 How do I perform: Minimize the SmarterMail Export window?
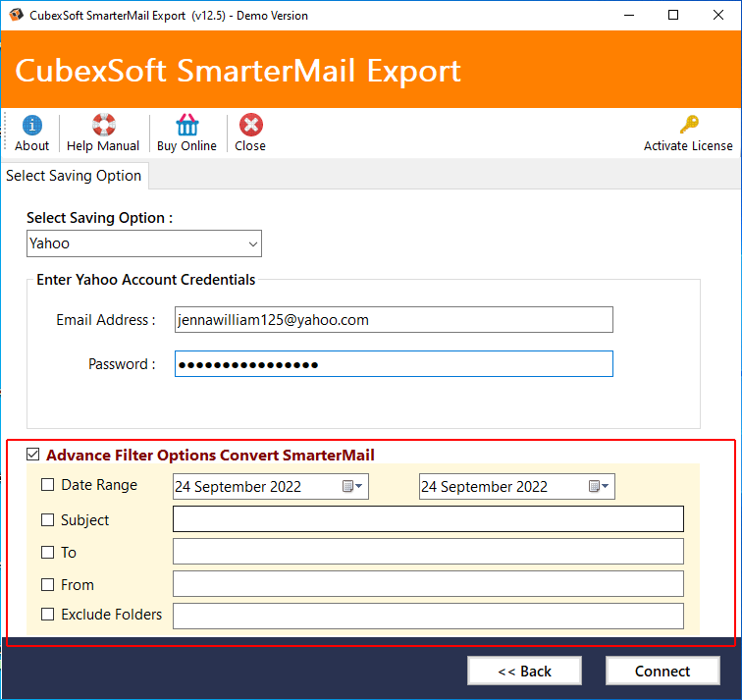(629, 15)
